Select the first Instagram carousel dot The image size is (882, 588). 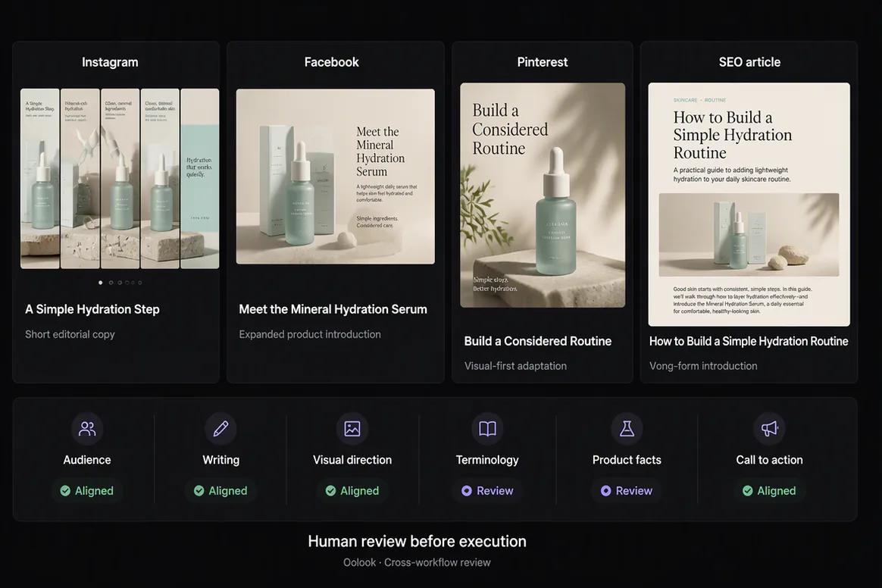(x=101, y=283)
